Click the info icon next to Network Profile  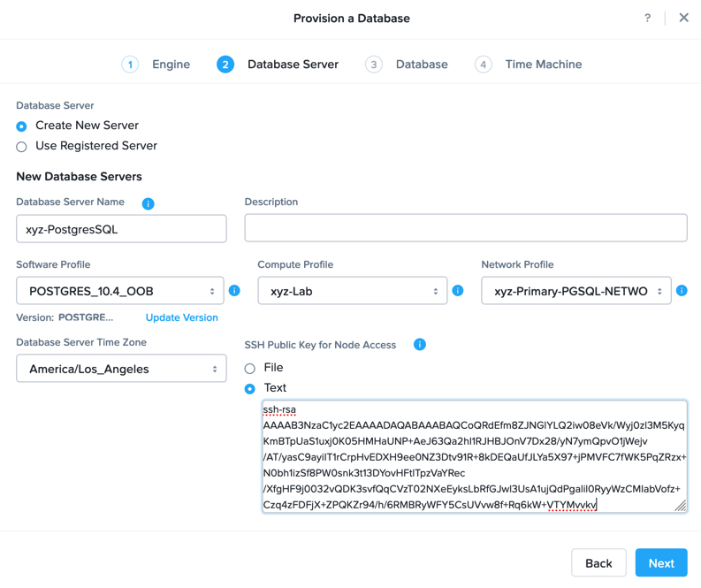point(682,291)
